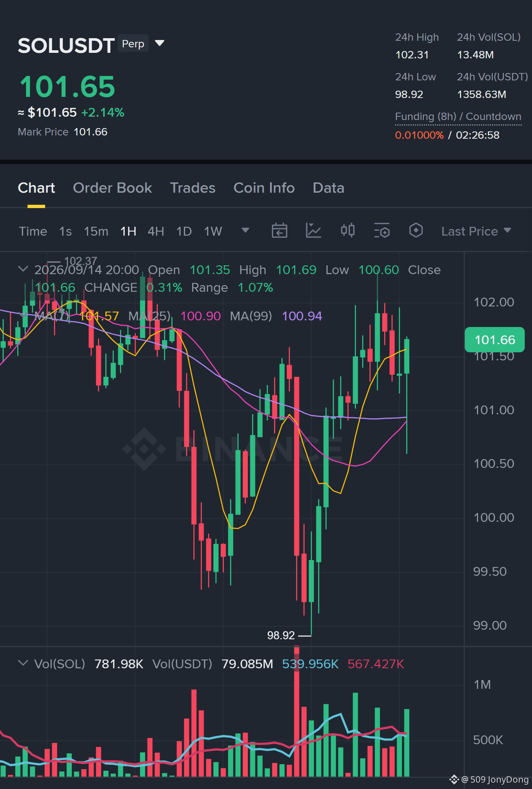The height and width of the screenshot is (789, 532).
Task: Open the calendar date jump icon
Action: click(x=279, y=231)
